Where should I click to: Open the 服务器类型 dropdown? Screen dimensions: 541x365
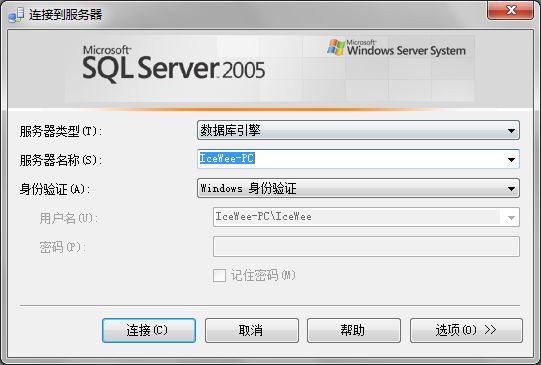(358, 130)
